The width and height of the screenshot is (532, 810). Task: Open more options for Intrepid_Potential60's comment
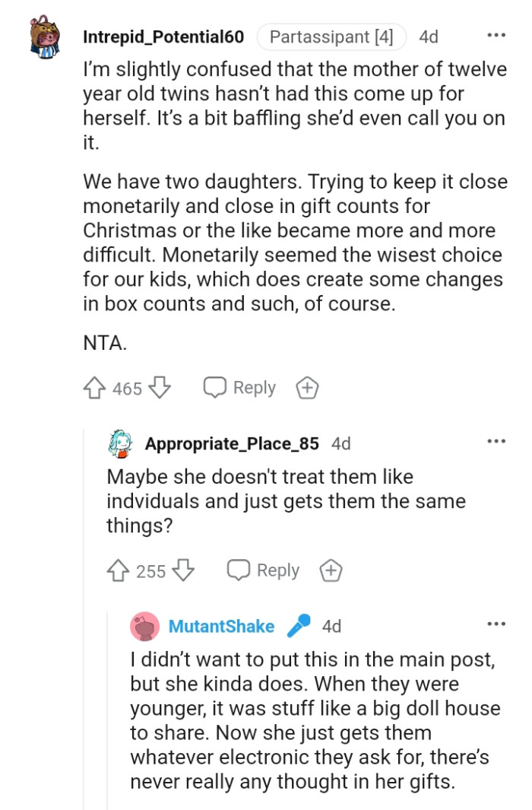496,37
